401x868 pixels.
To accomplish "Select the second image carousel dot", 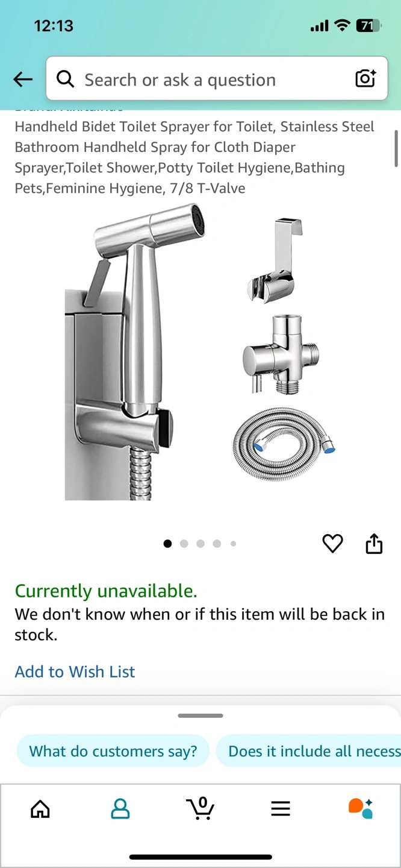I will pos(184,544).
